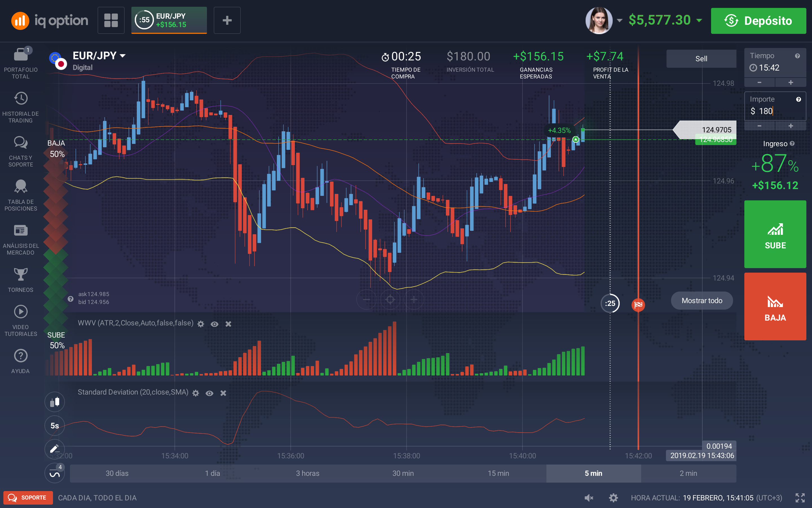This screenshot has height=508, width=812.
Task: Open the 5s candle interval selector
Action: (55, 426)
